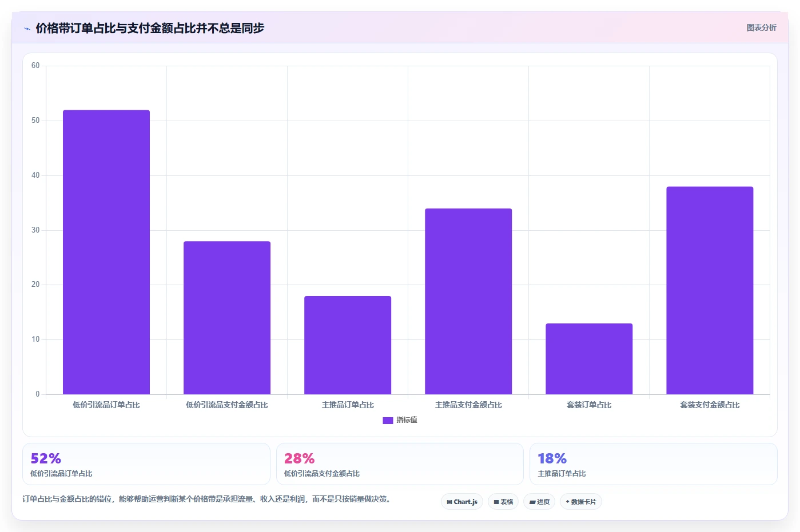Click the 低价引流品支付金额占比 card caption under 28%
Screen dimensions: 800x532
point(322,474)
